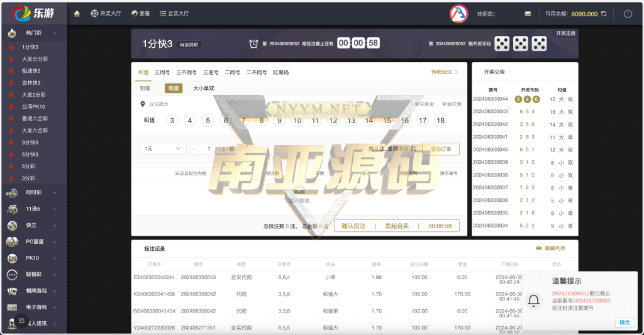
Task: Click 确定 in the reminder popup
Action: (624, 322)
